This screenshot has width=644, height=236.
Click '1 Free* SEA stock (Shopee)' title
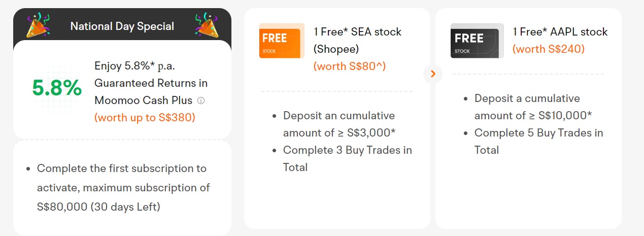pos(357,40)
